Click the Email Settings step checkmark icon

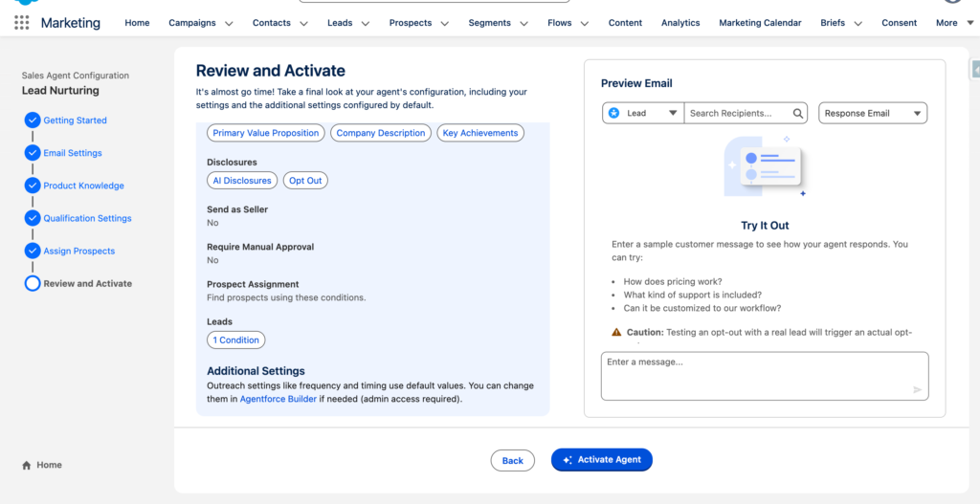click(x=33, y=153)
